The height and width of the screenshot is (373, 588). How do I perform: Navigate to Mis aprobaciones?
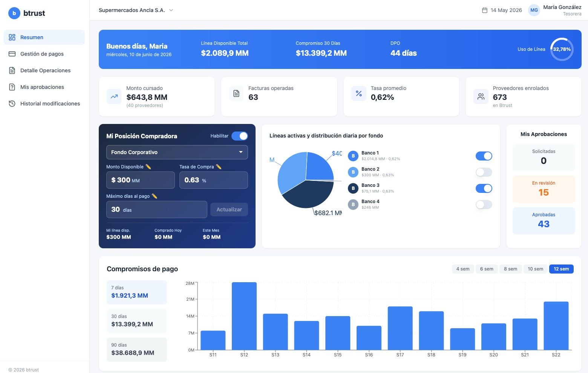[x=44, y=87]
